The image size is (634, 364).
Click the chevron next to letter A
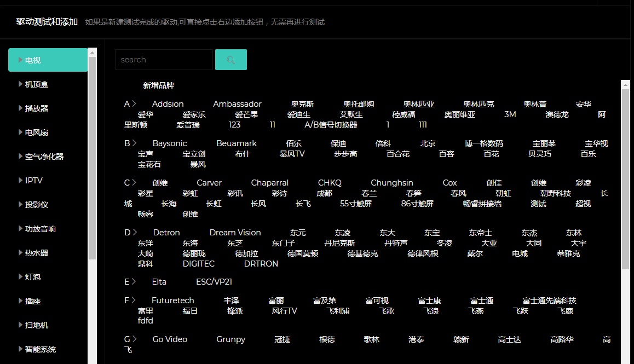134,104
